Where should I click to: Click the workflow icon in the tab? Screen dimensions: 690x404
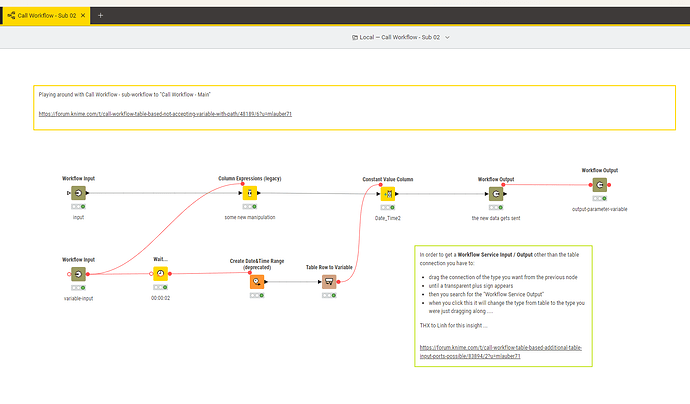11,15
